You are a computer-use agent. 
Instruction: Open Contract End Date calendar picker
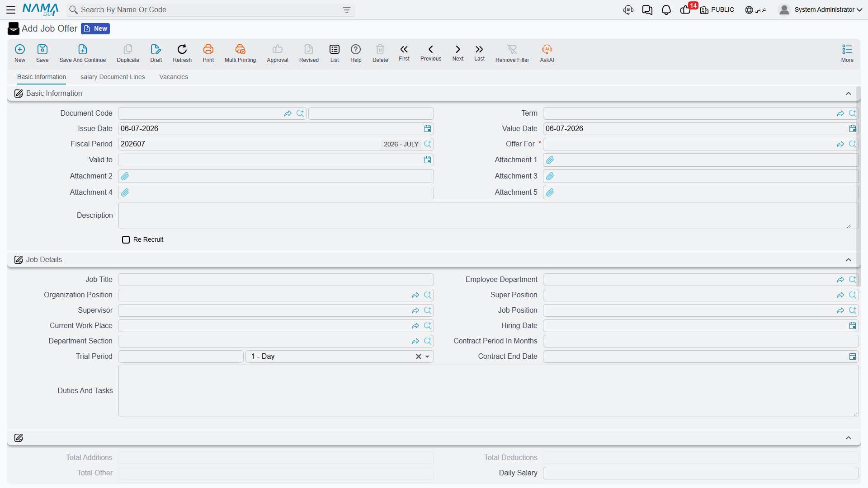pos(853,357)
